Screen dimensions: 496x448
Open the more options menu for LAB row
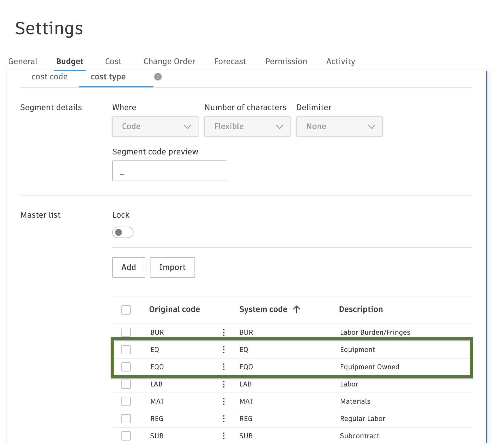coord(224,384)
